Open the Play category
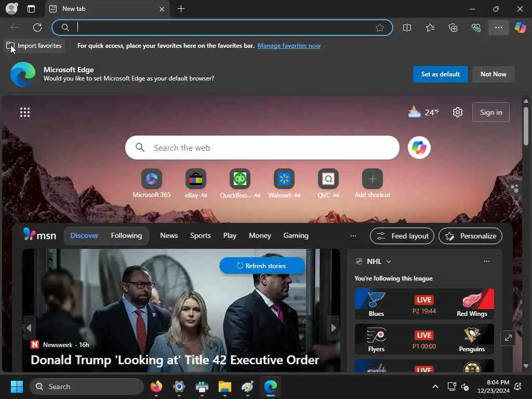The width and height of the screenshot is (532, 399). [x=230, y=236]
